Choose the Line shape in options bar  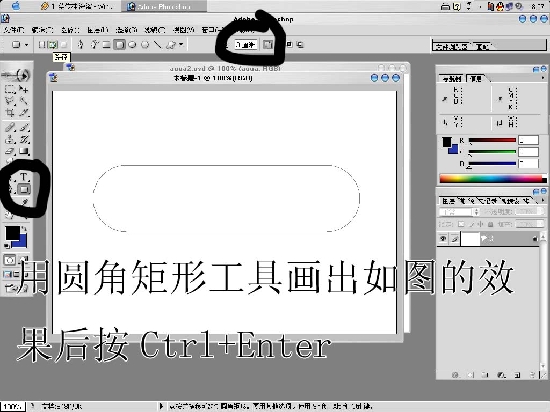click(158, 45)
